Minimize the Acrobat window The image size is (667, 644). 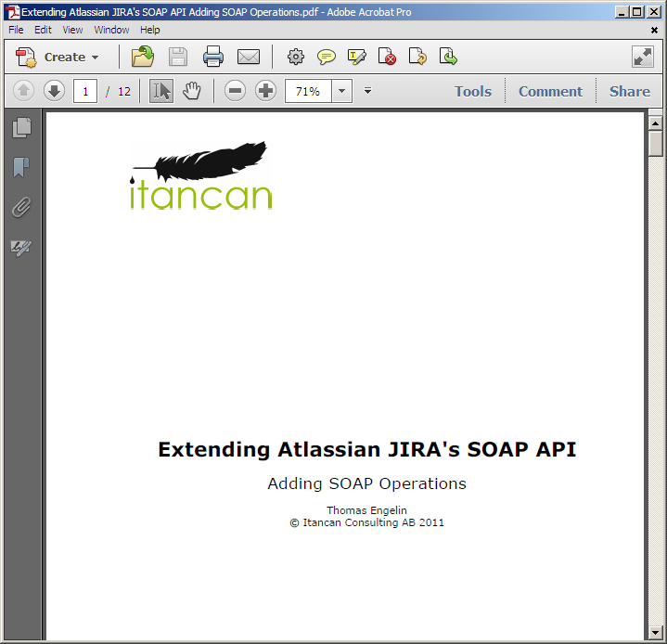coord(622,12)
